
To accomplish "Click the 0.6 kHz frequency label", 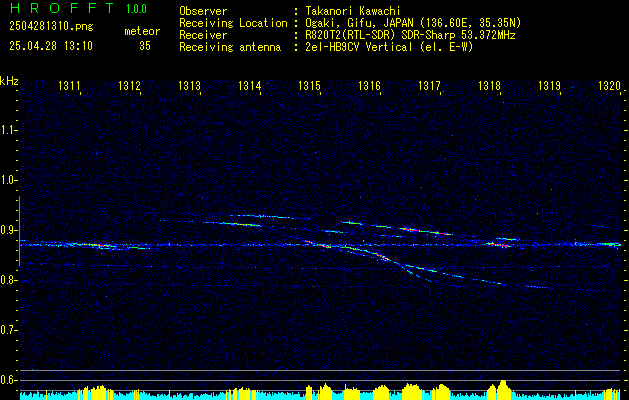I will point(8,380).
